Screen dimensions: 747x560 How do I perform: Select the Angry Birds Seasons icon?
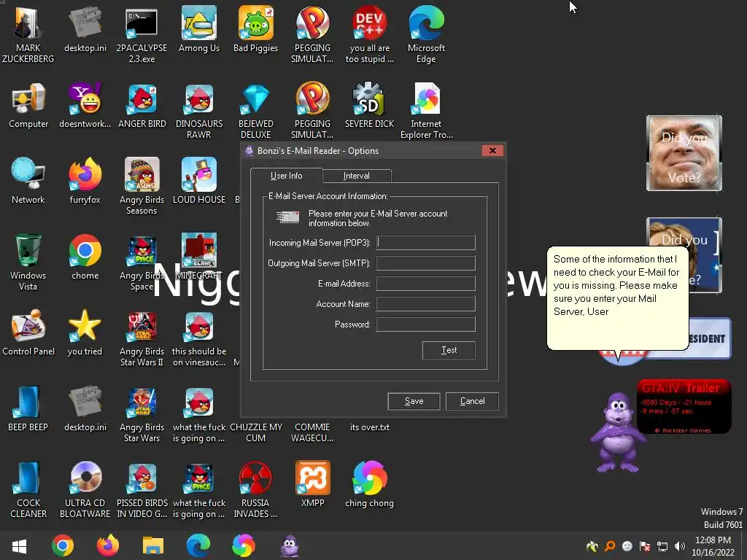142,186
